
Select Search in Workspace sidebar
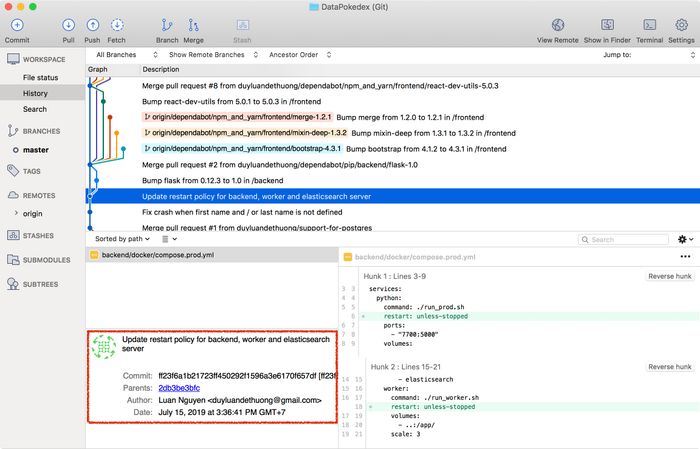tap(34, 109)
